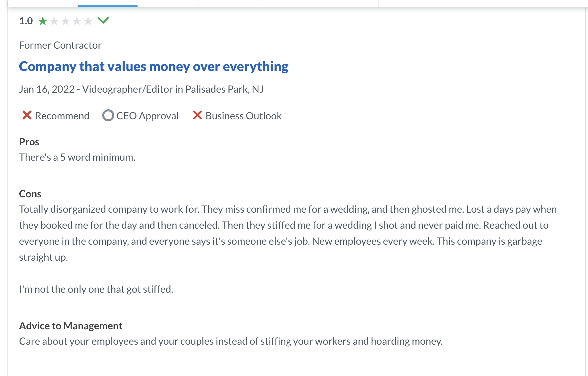Click the fifth gray rating star
This screenshot has height=376, width=588.
coord(88,21)
